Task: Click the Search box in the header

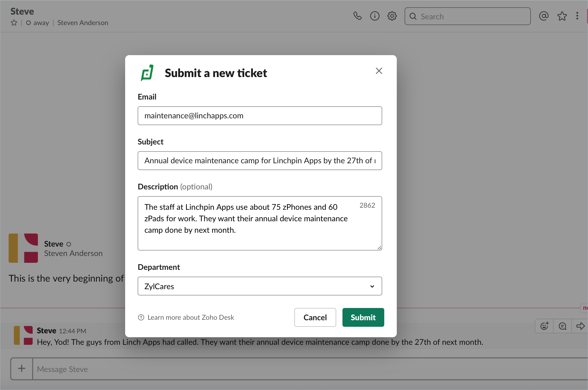Action: (x=468, y=16)
